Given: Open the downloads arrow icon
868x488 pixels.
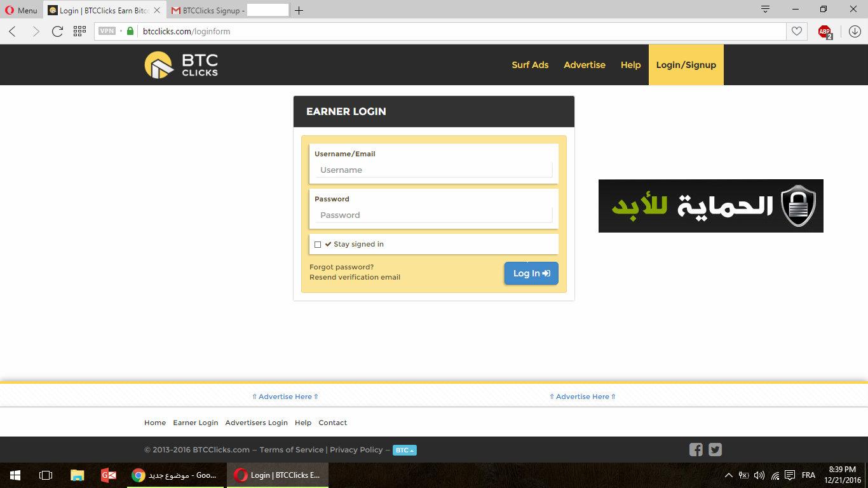Looking at the screenshot, I should pos(855,31).
